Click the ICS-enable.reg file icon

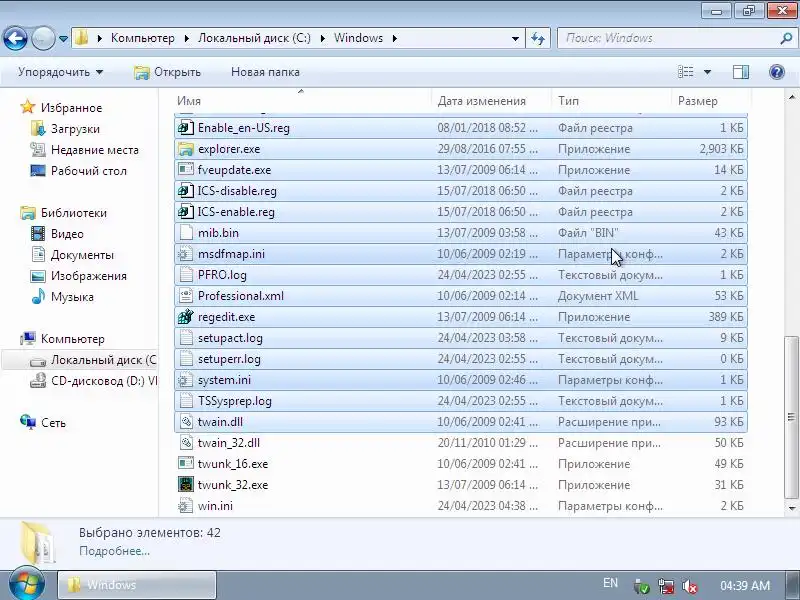tap(186, 212)
